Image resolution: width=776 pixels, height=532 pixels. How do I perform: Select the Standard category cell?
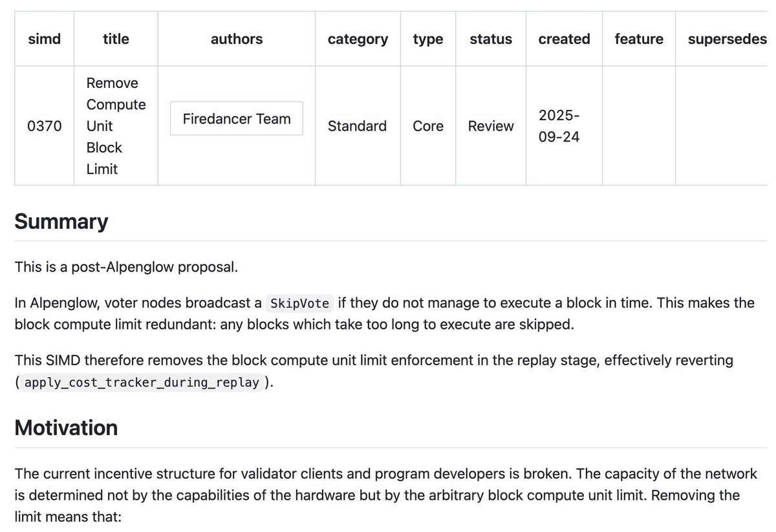[x=357, y=126]
